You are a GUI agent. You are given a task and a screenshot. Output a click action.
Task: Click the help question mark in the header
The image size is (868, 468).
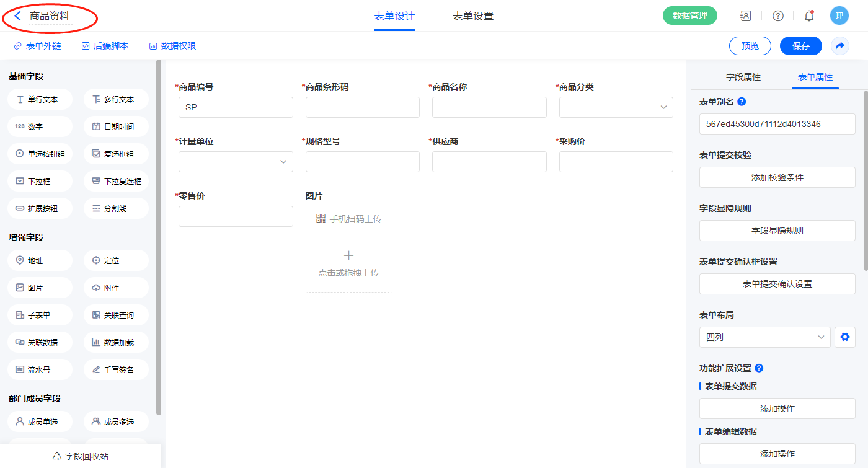[777, 16]
